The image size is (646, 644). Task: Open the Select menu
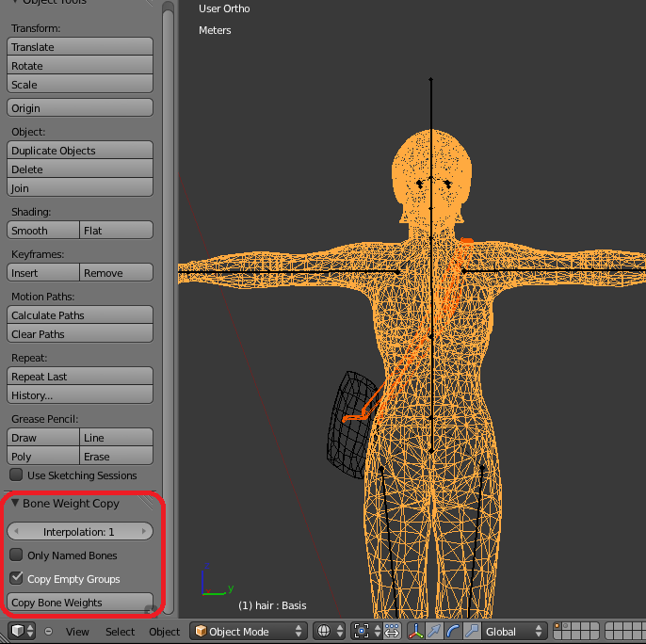pos(120,631)
